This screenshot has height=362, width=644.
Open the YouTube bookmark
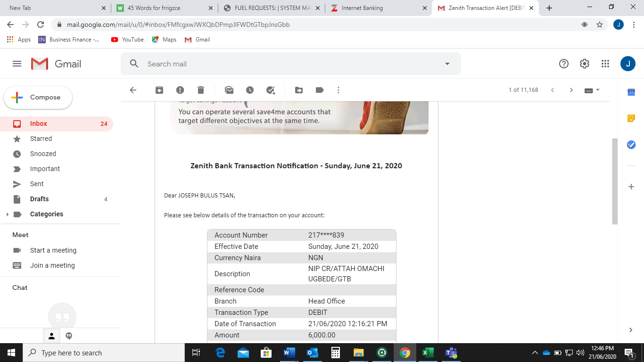pos(127,40)
